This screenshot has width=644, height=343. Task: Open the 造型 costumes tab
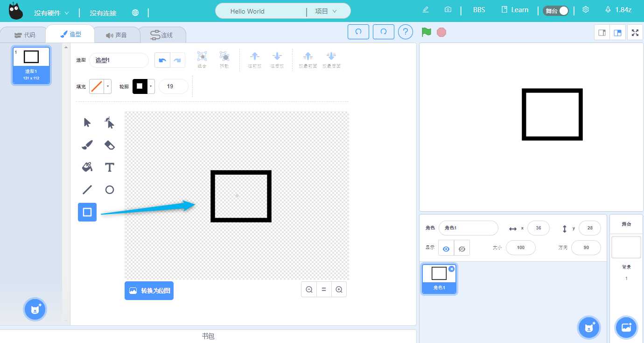[70, 34]
